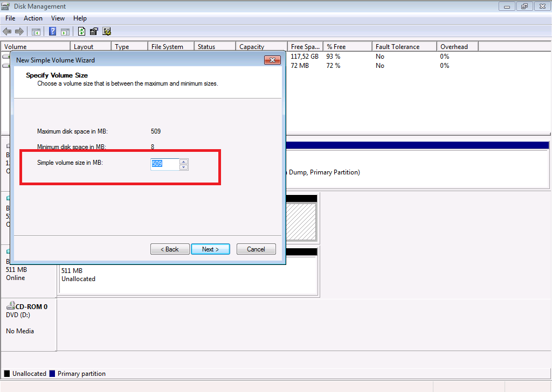Viewport: 552px width, 392px height.
Task: Click the Simple volume size input field
Action: (x=164, y=164)
